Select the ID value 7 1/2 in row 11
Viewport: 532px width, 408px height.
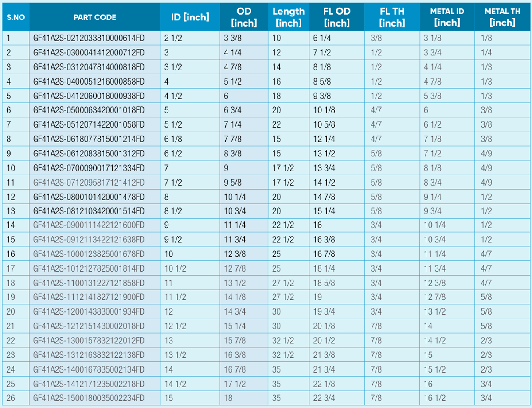coord(171,181)
